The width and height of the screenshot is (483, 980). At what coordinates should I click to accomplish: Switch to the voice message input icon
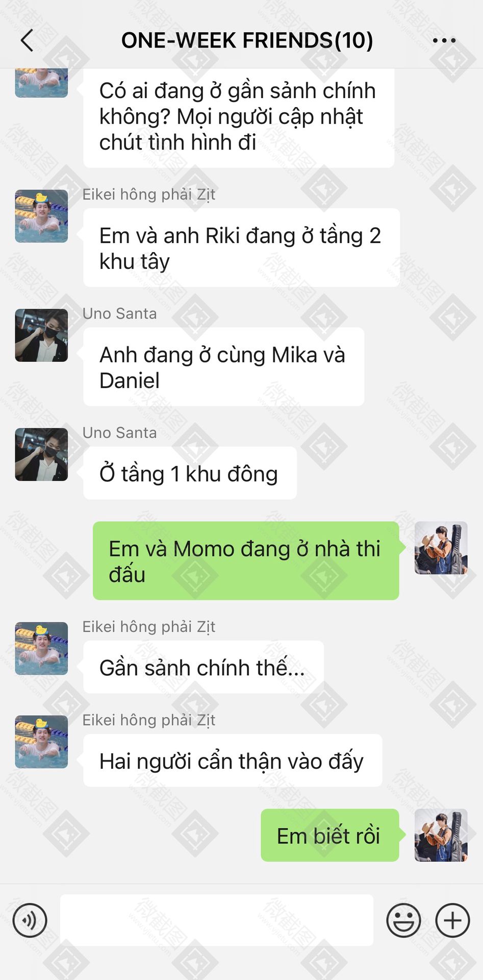(x=30, y=920)
